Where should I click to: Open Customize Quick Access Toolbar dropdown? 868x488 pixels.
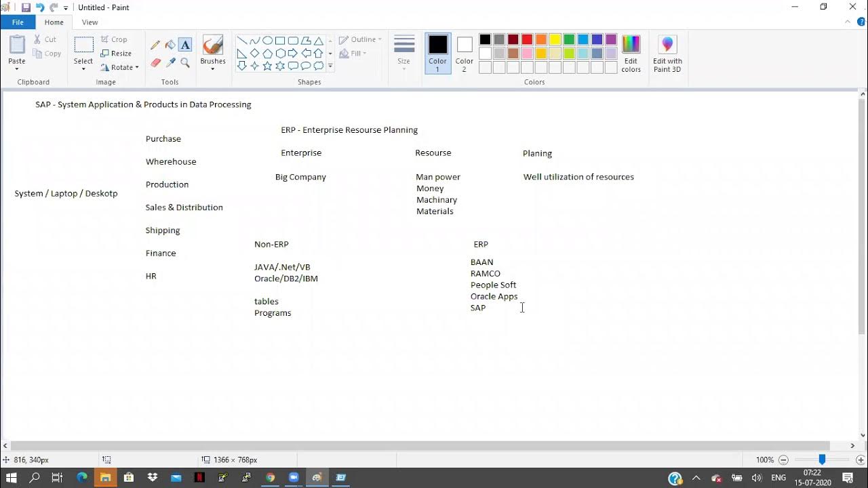(x=66, y=8)
